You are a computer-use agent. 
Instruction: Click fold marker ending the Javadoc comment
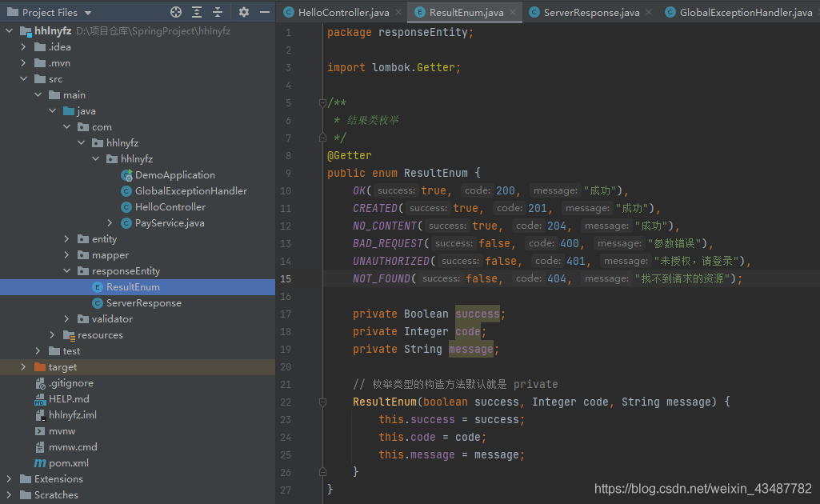[322, 138]
